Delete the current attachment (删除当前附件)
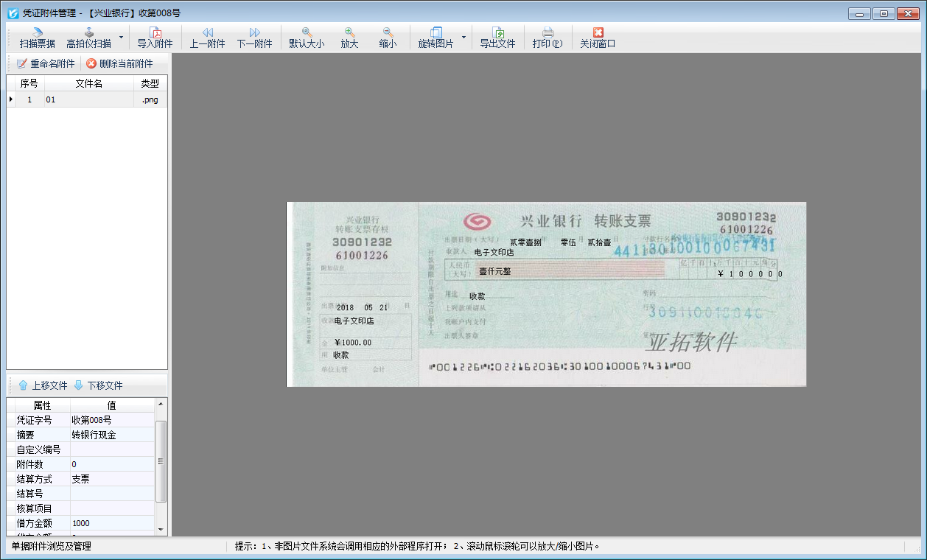Screen dimensions: 927x560 coord(119,63)
